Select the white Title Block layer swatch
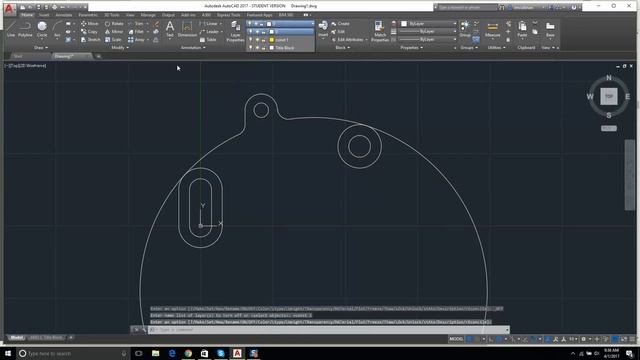640x360 pixels. (271, 48)
